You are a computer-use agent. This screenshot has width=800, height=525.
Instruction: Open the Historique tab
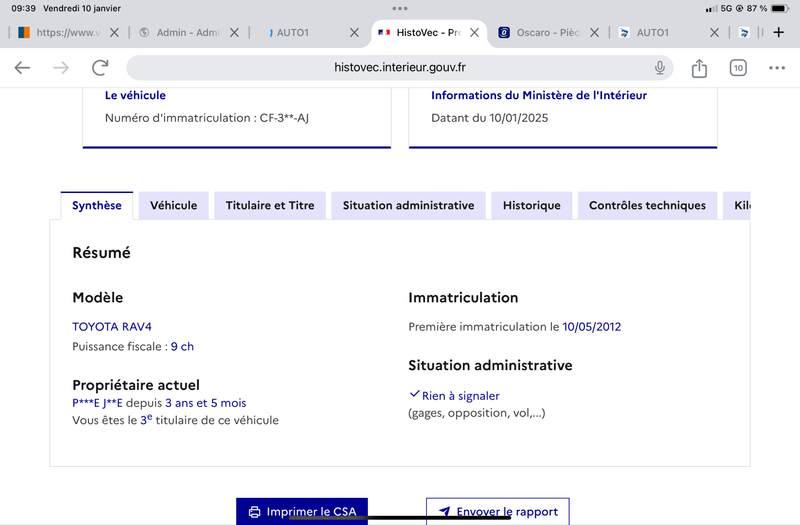532,206
